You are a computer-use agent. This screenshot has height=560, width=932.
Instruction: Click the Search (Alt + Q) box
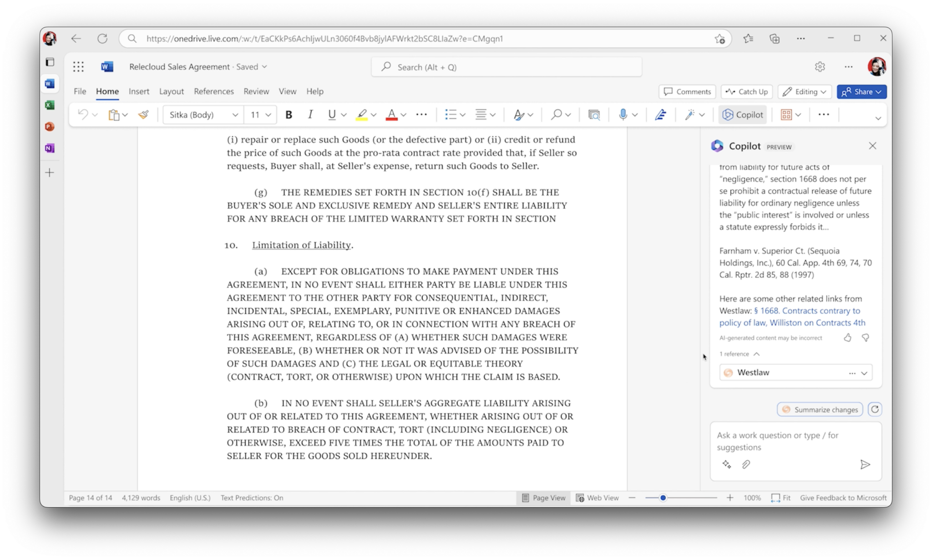(507, 67)
